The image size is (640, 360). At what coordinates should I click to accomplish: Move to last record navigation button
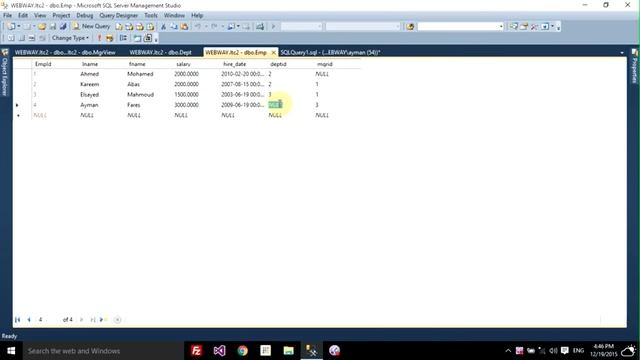(x=92, y=320)
